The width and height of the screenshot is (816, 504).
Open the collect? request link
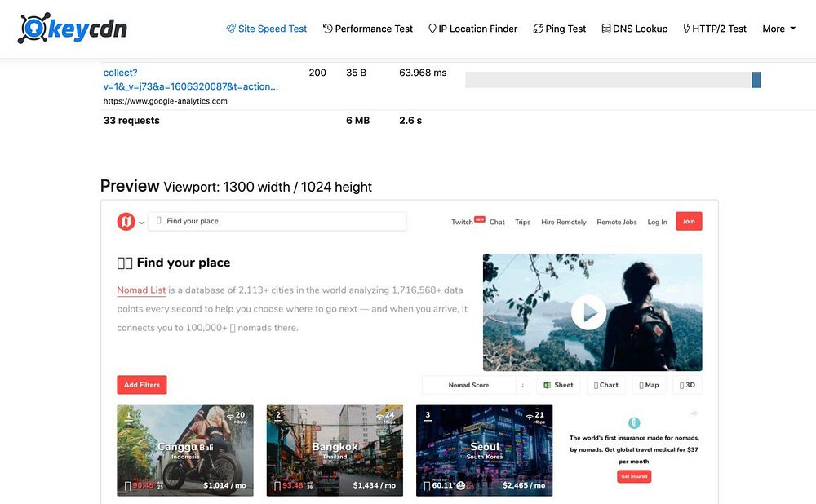[x=190, y=80]
